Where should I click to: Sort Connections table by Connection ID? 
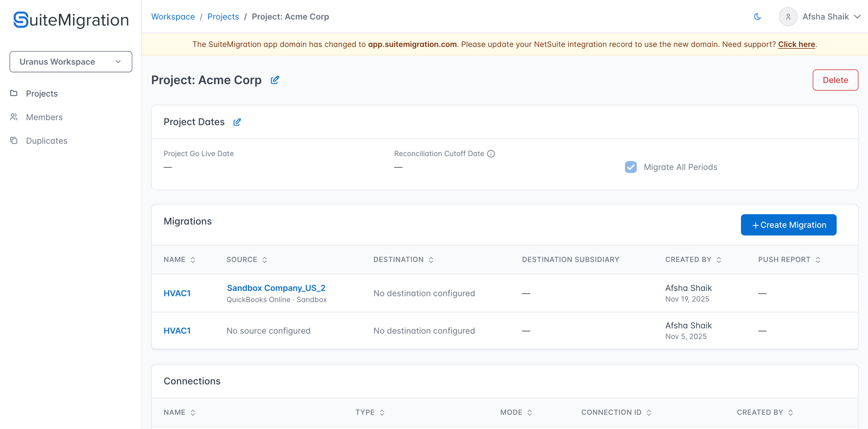pyautogui.click(x=649, y=413)
